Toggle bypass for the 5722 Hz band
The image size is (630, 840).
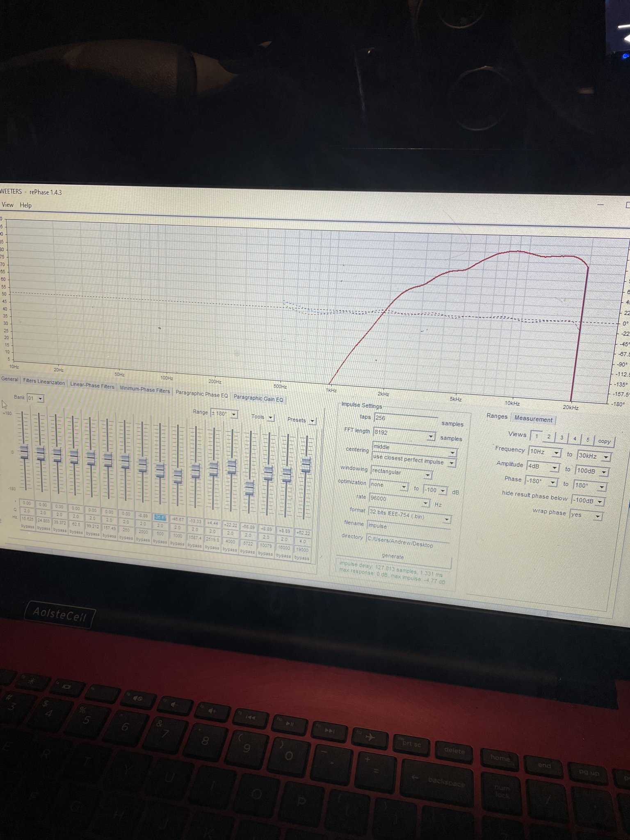click(248, 552)
